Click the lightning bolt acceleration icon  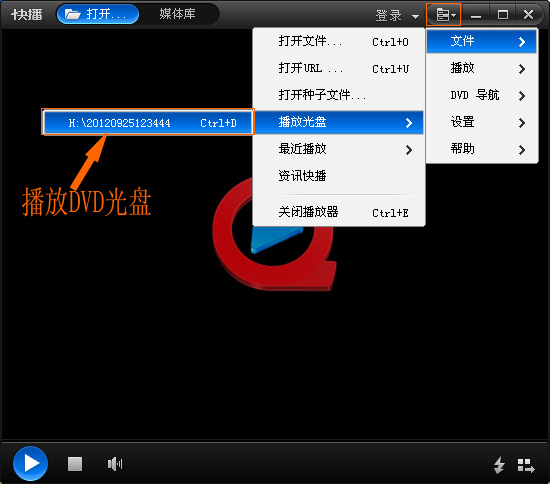pos(499,466)
